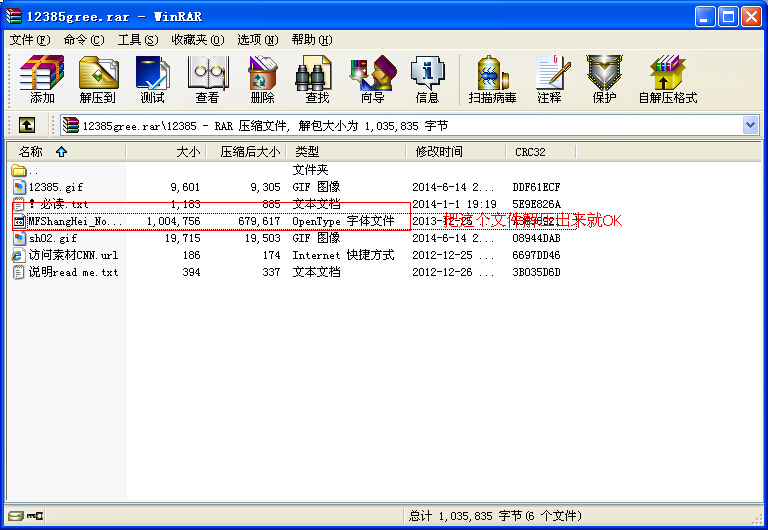This screenshot has height=530, width=768.
Task: Minimize the WinRAR window
Action: pos(705,17)
